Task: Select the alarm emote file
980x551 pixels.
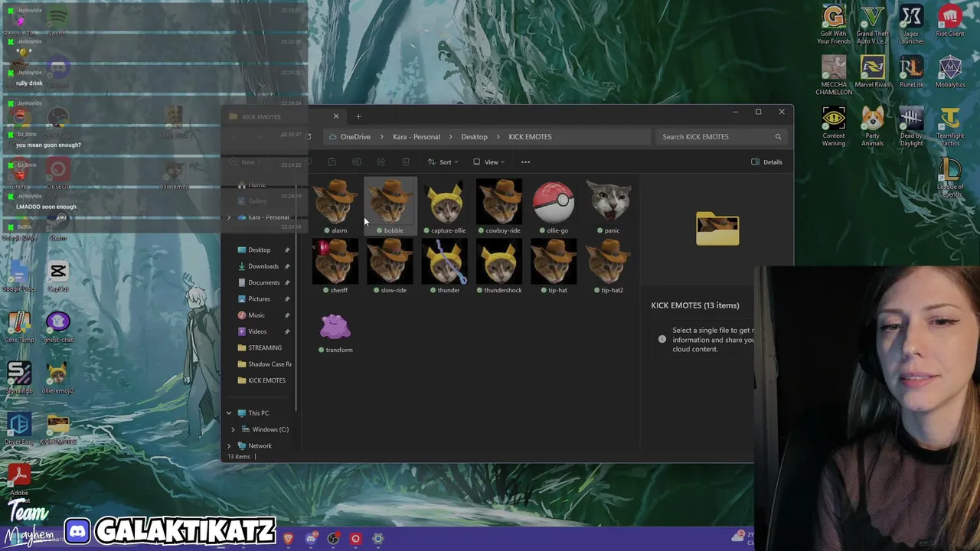Action: pos(335,207)
